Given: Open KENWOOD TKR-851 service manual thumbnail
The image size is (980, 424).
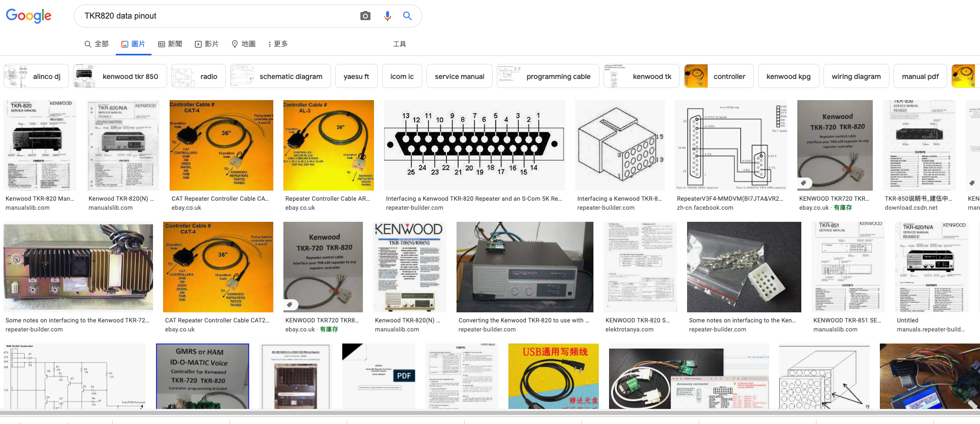Looking at the screenshot, I should click(848, 267).
